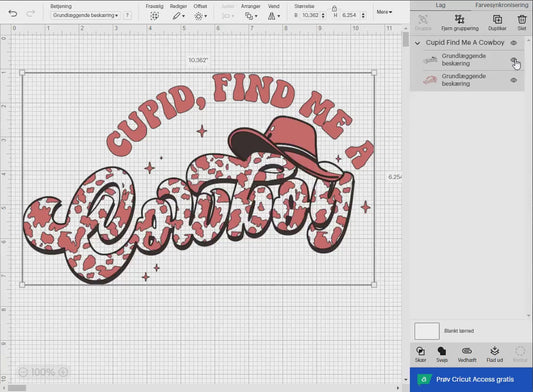Select the red layer thumbnail
533x392 pixels.
coord(430,80)
